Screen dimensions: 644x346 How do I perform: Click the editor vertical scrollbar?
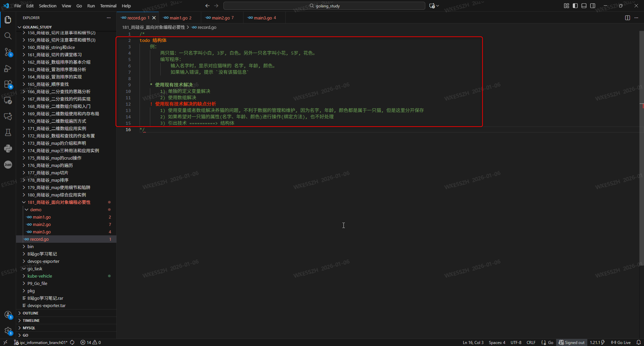[642, 148]
